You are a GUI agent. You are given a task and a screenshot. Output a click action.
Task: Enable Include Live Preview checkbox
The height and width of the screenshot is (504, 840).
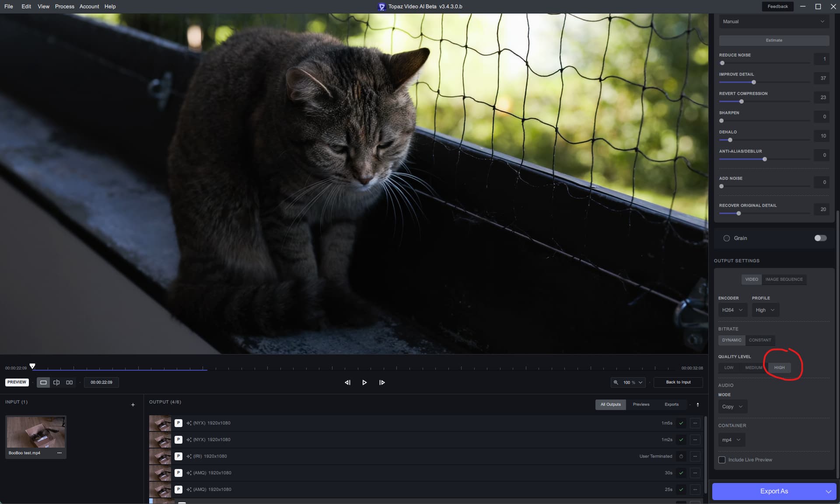pos(722,460)
